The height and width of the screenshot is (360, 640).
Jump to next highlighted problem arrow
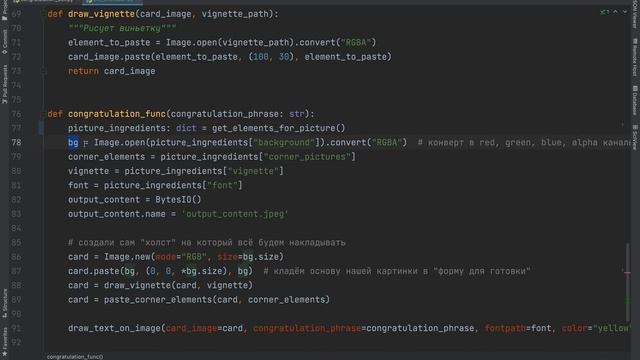(x=625, y=12)
